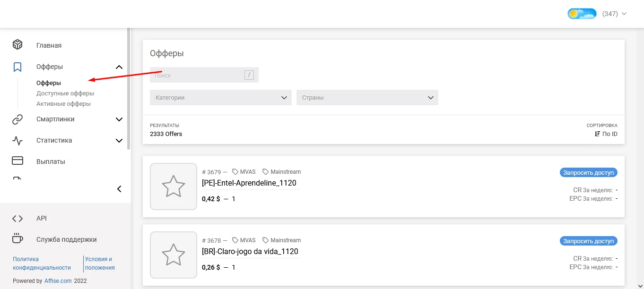Click the Офферы bookmark icon in sidebar
Viewport: 644px width, 289px height.
(x=17, y=67)
